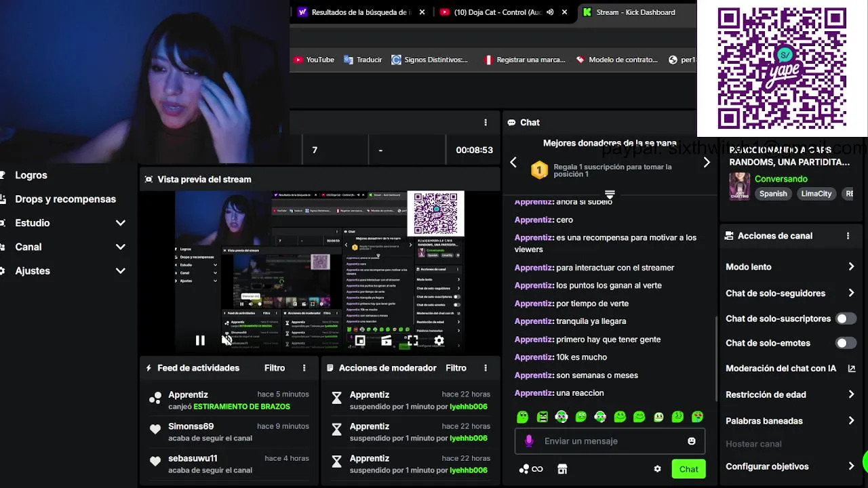The height and width of the screenshot is (488, 868).
Task: Open Filtro in Acciones de moderador
Action: coord(456,368)
